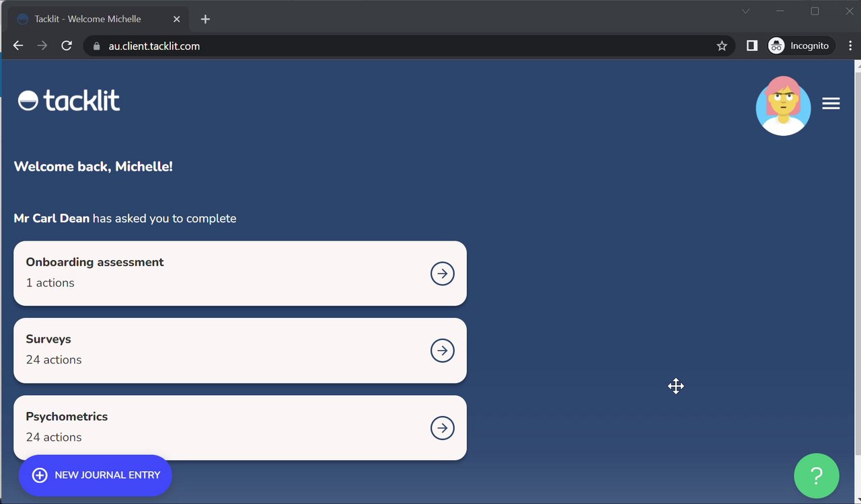Open the Psychometrics arrow icon

point(442,428)
